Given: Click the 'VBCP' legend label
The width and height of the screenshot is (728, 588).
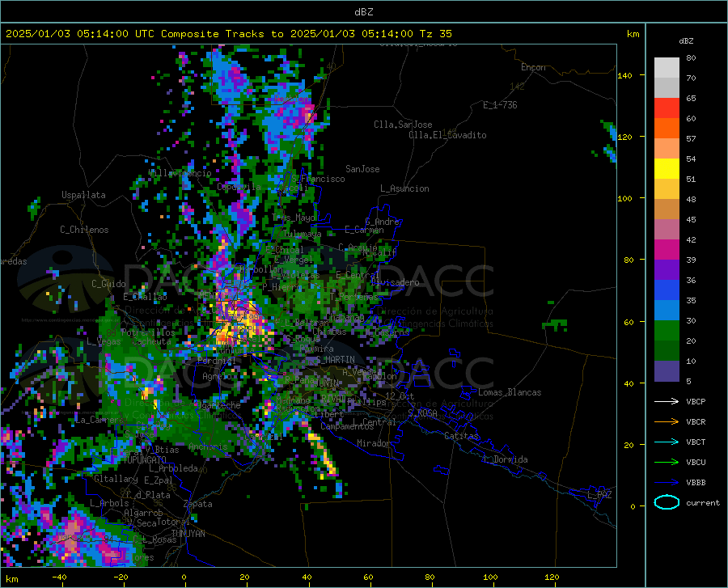Looking at the screenshot, I should pos(696,401).
